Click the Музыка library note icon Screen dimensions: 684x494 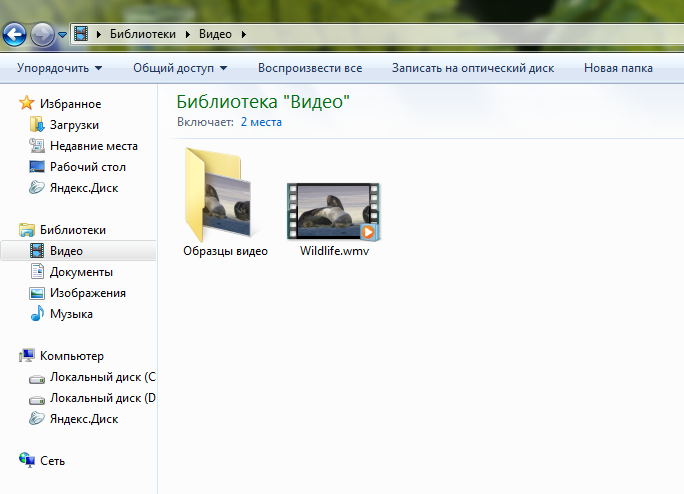[x=37, y=314]
